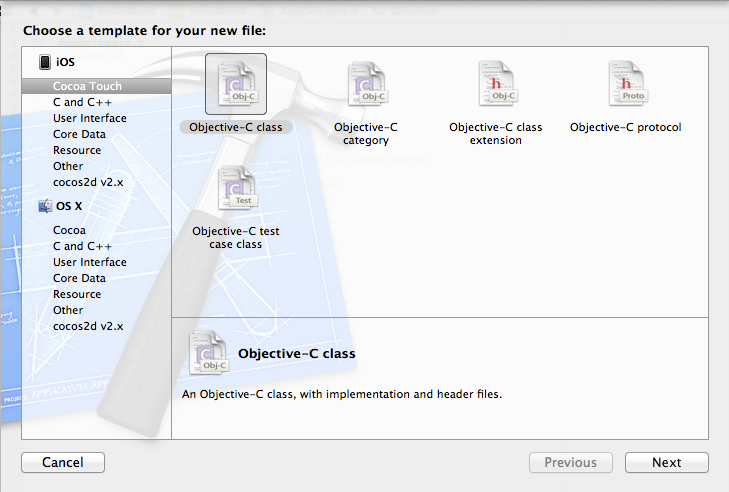
Task: Select the Objective-C class template icon
Action: coord(236,84)
